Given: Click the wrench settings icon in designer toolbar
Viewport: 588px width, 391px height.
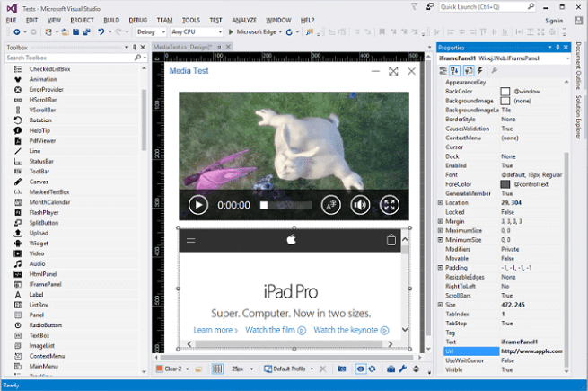Looking at the screenshot, I should (x=403, y=369).
